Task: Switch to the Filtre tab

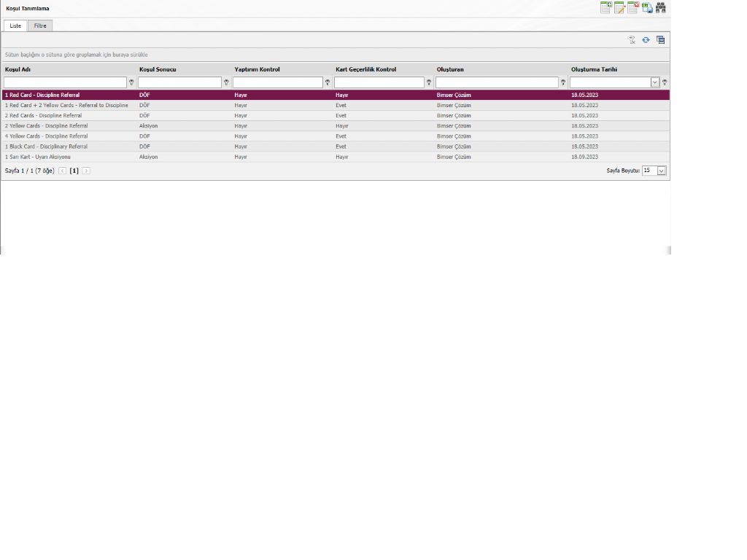Action: click(x=40, y=26)
